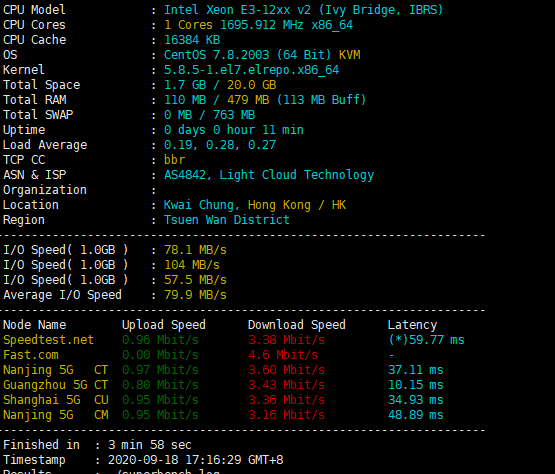Click the Upload Speed column header
The image size is (555, 474).
(x=164, y=325)
